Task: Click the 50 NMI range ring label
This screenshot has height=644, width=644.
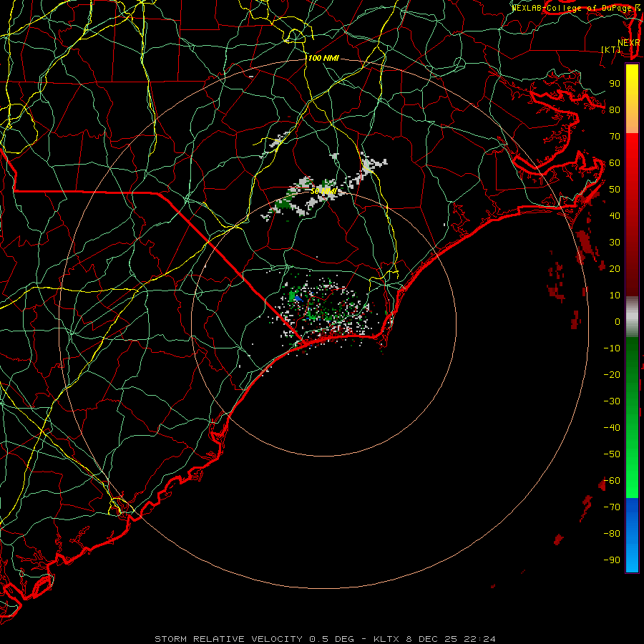Action: click(x=323, y=191)
